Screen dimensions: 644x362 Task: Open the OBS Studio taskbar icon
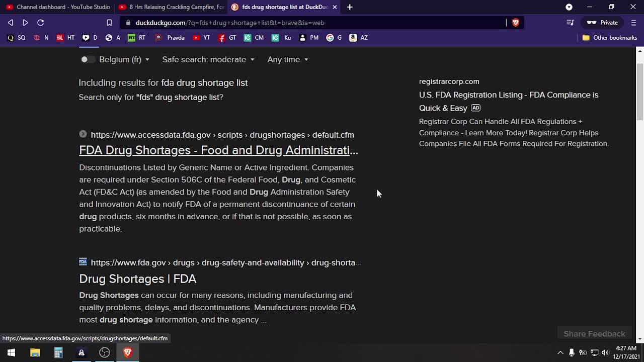[104, 352]
